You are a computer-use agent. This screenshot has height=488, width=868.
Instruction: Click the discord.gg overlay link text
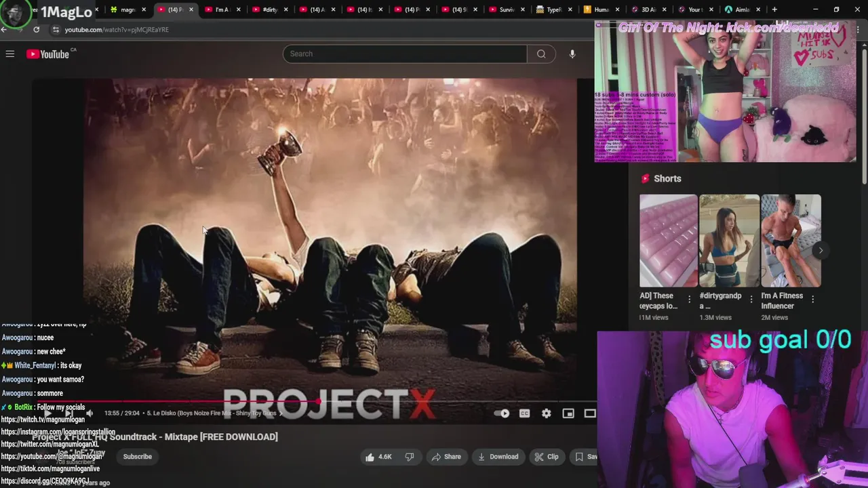pyautogui.click(x=45, y=481)
